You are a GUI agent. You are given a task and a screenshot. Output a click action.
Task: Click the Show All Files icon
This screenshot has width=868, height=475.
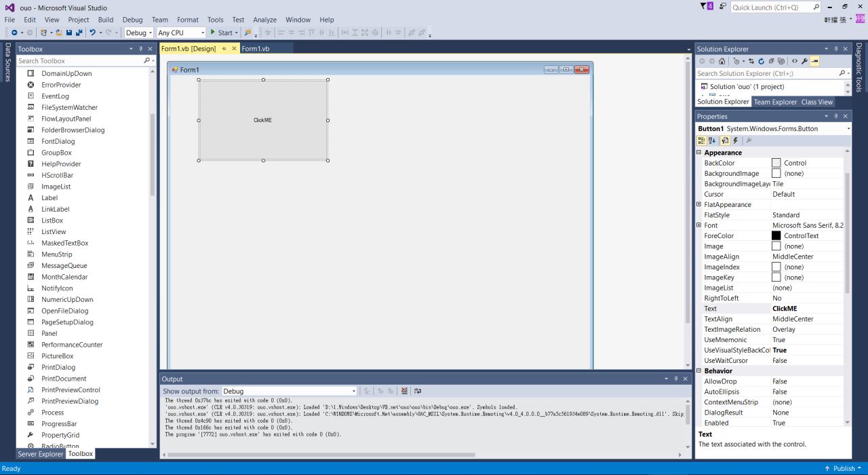[781, 61]
